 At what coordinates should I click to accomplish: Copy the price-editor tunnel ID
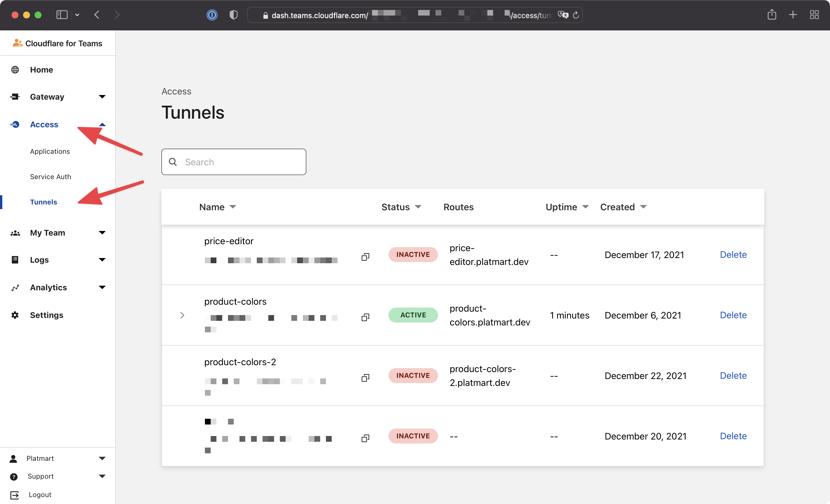365,257
